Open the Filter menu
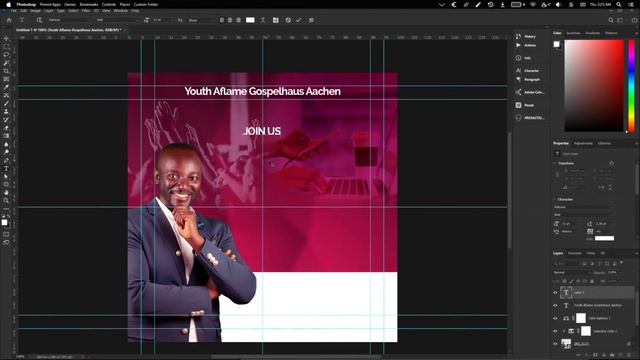640x360 pixels. [x=86, y=11]
